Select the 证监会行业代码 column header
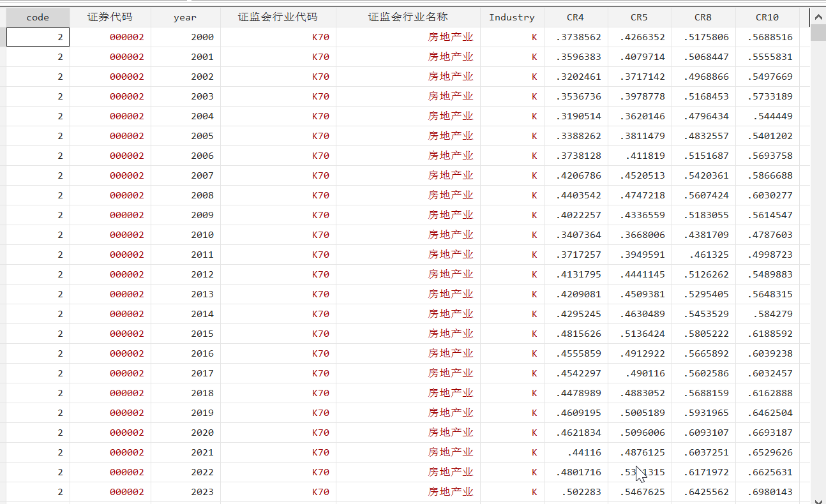This screenshot has width=826, height=504. [x=278, y=17]
